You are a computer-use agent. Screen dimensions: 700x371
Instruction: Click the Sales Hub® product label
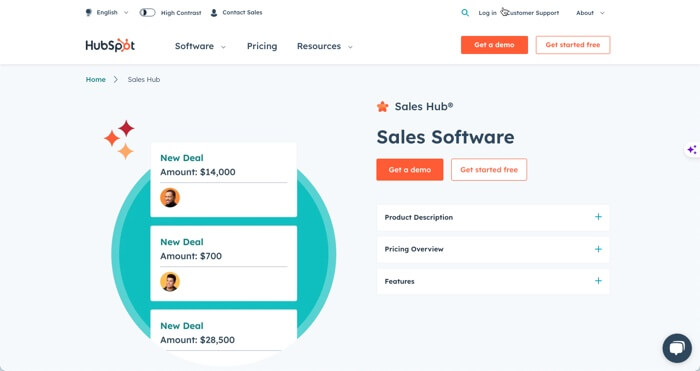coord(424,106)
